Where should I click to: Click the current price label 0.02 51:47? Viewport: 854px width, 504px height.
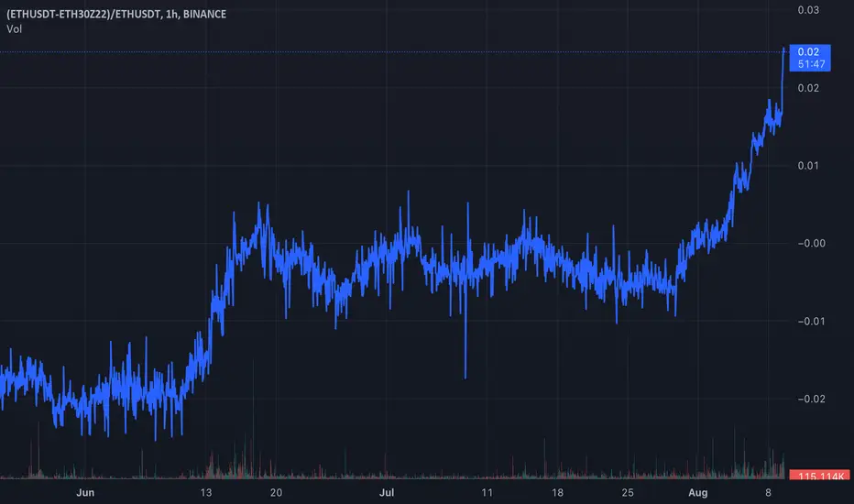pos(810,58)
